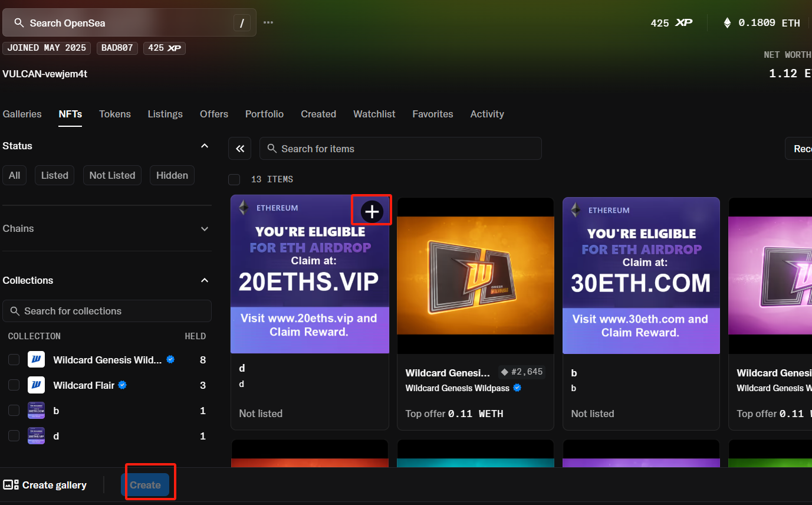812x505 pixels.
Task: Collapse the filter sidebar with double-chevron button
Action: click(x=240, y=149)
